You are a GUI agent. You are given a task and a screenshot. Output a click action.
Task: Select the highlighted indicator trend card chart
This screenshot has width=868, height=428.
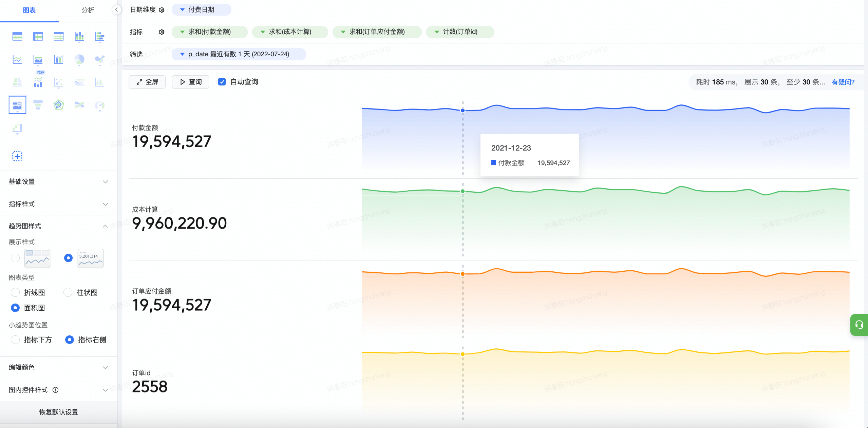point(17,105)
